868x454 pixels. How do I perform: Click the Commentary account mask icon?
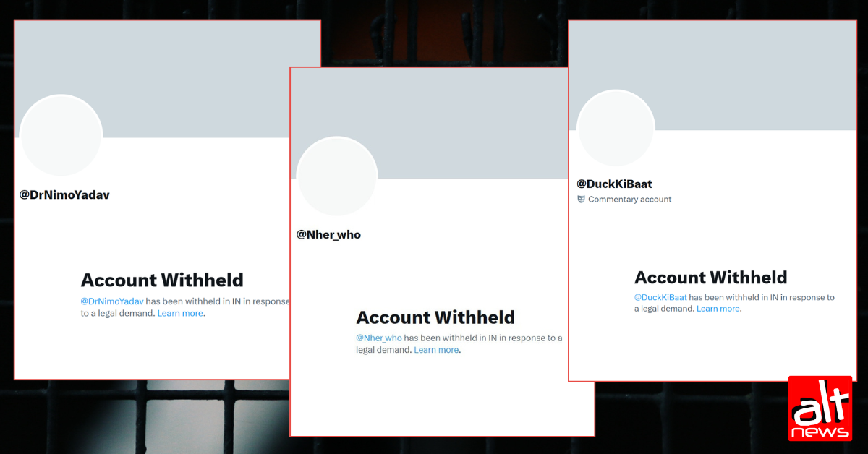click(x=581, y=199)
